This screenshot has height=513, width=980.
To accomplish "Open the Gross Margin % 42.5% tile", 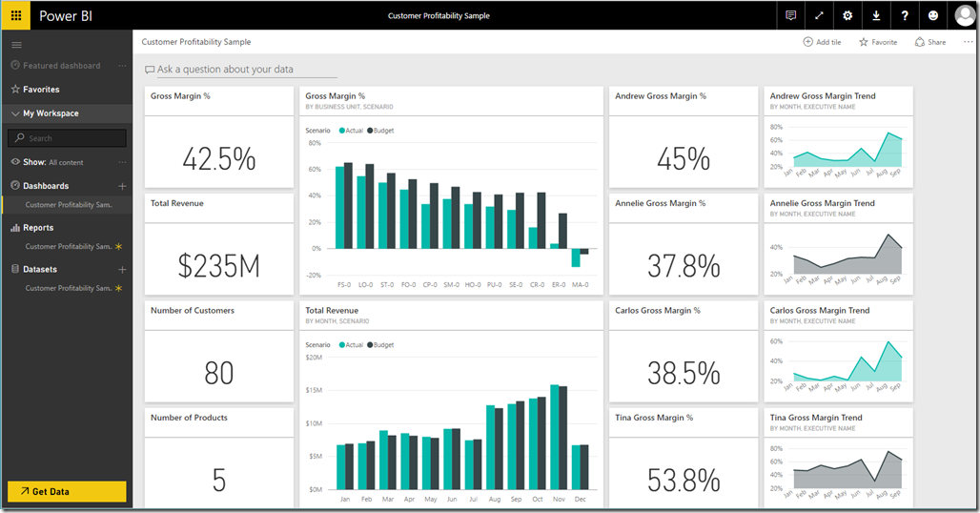I will click(218, 137).
